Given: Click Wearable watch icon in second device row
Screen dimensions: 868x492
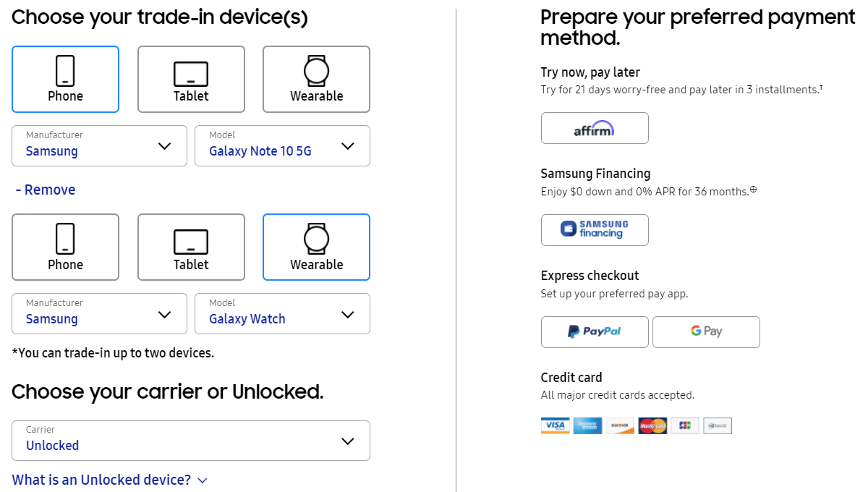Looking at the screenshot, I should 316,238.
